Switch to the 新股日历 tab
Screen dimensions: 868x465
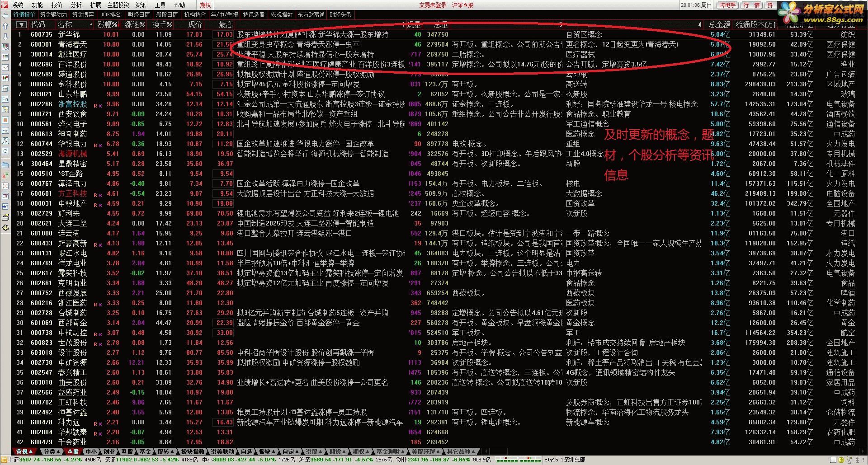click(167, 14)
